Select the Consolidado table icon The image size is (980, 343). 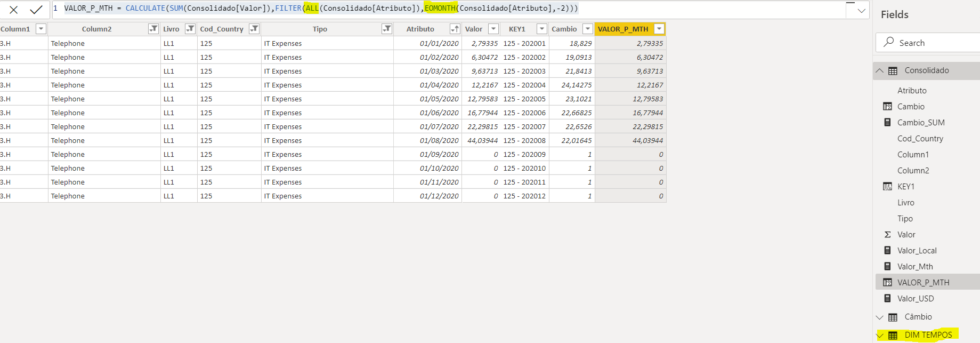[893, 70]
